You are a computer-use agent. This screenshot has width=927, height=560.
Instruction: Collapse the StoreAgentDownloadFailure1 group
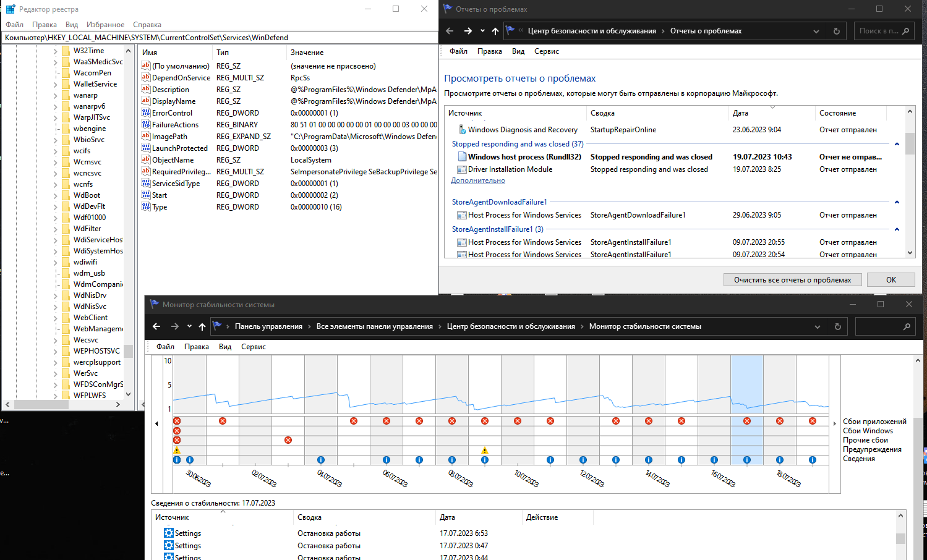click(897, 202)
